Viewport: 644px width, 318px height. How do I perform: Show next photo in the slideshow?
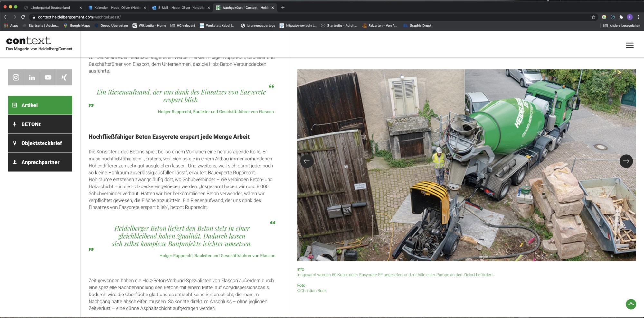coord(626,161)
